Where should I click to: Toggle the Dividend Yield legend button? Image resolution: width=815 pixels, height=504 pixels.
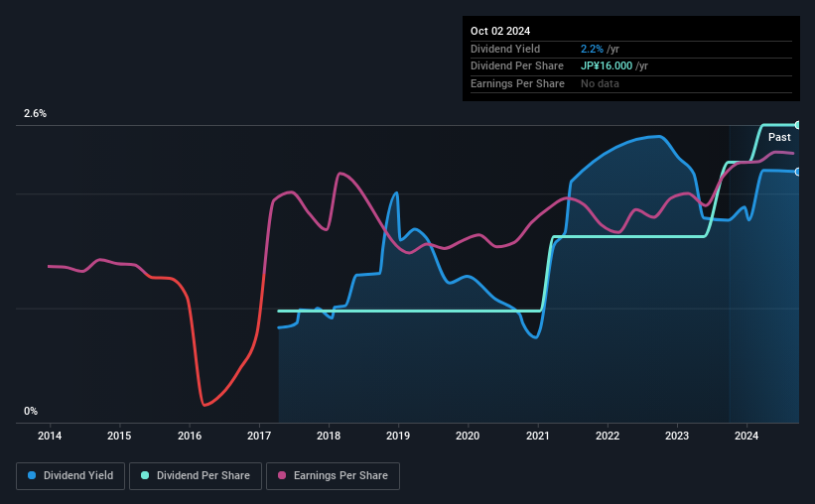pyautogui.click(x=70, y=476)
